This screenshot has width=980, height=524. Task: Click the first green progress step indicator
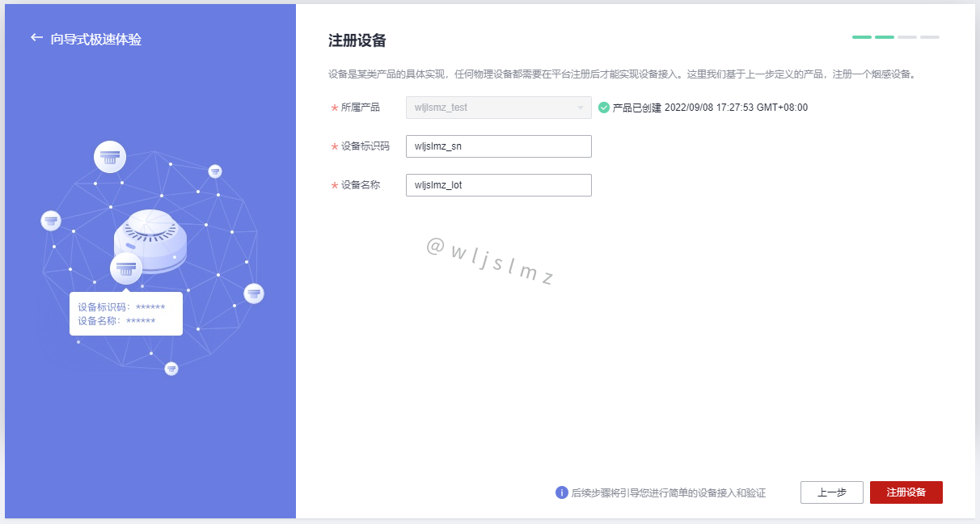[862, 37]
